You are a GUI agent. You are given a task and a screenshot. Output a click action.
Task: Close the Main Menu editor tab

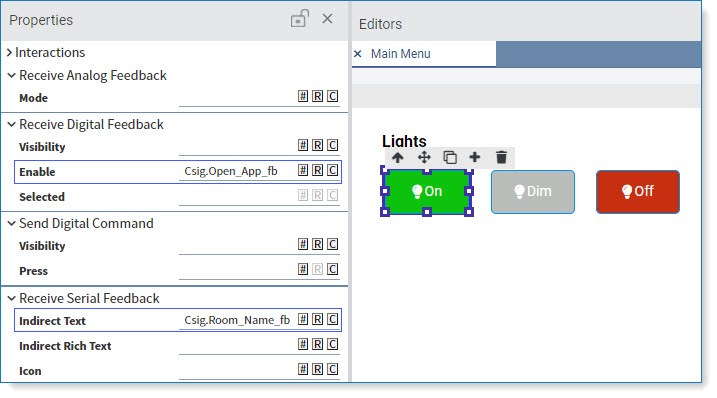pos(358,54)
